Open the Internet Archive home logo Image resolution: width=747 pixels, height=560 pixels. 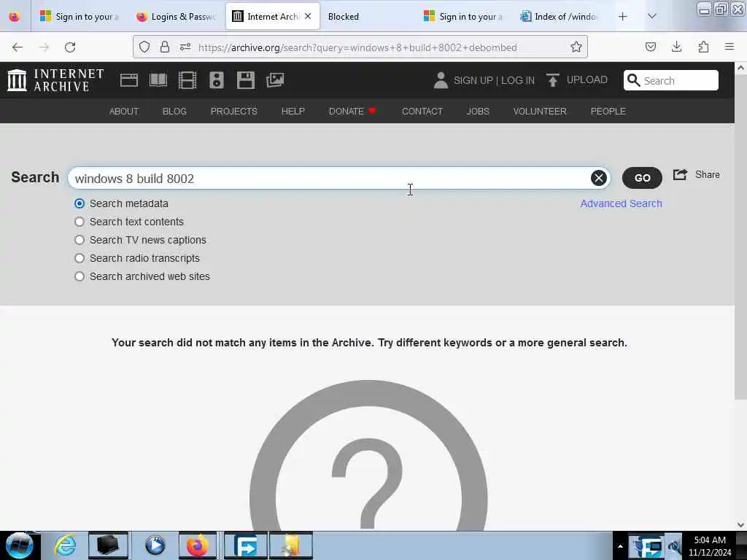tap(55, 80)
